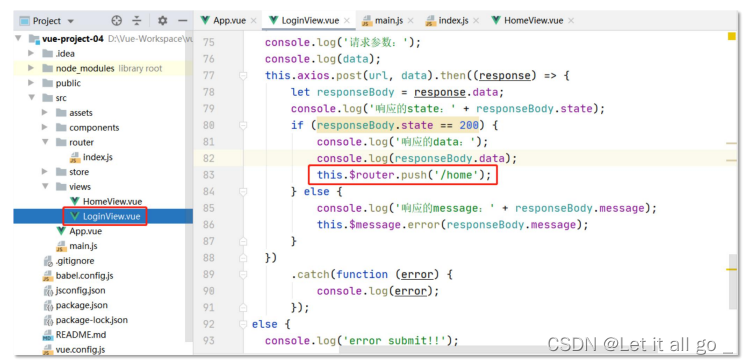The width and height of the screenshot is (748, 364).
Task: Switch to the HomeView.vue tab
Action: tap(533, 21)
